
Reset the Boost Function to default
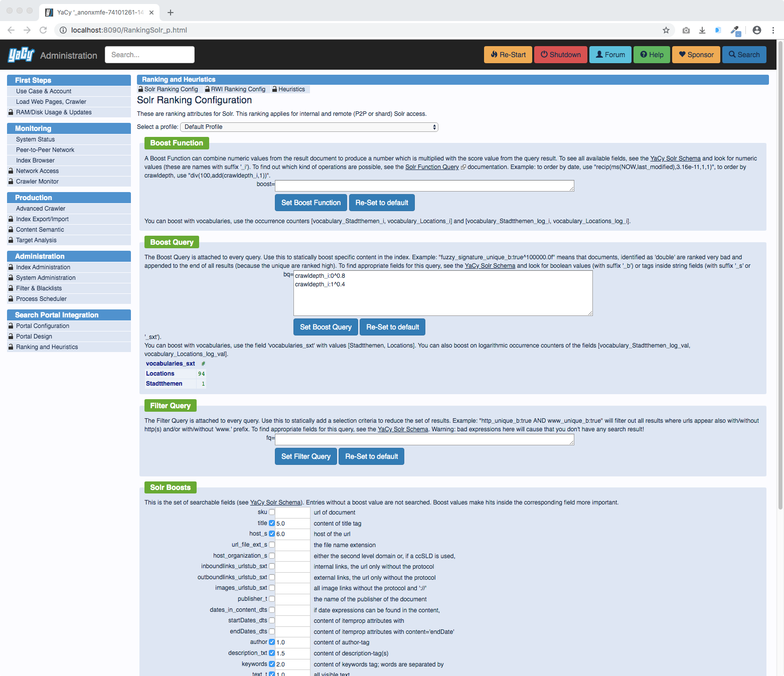click(x=382, y=203)
